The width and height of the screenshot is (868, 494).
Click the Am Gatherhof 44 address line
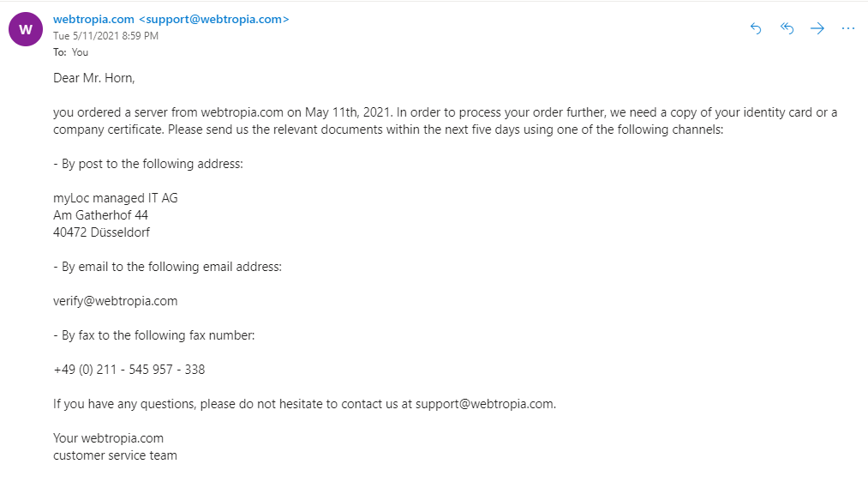(101, 215)
